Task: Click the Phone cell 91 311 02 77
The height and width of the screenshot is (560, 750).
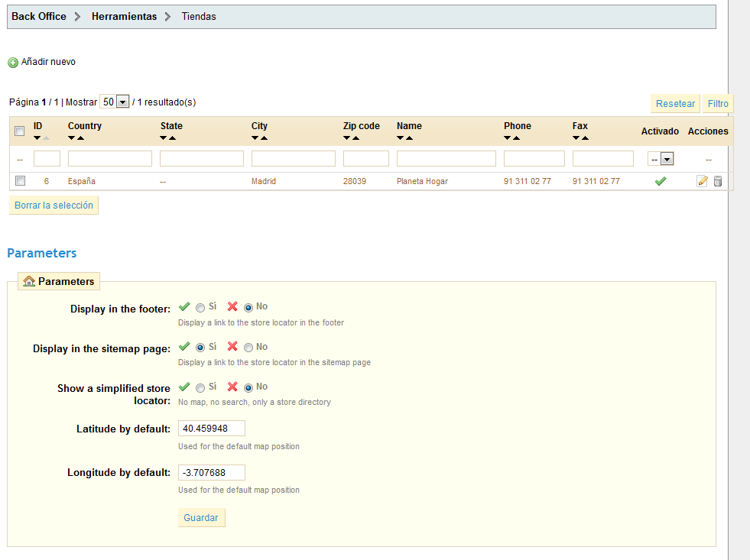Action: point(527,181)
